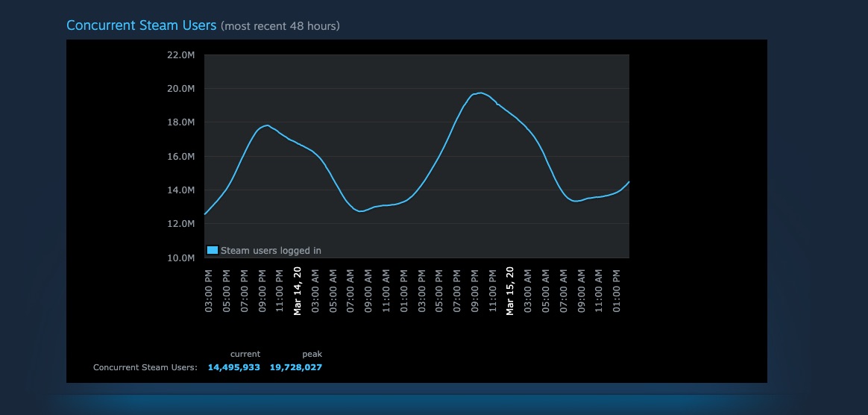Click the 16.0M y-axis label
This screenshot has width=868, height=415.
tap(181, 156)
